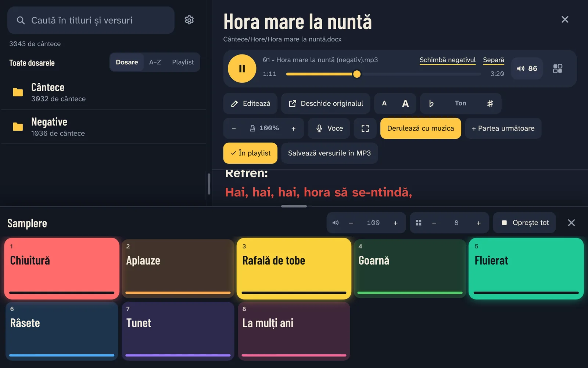Click the sampler volume speaker icon
This screenshot has height=368, width=588.
(336, 223)
